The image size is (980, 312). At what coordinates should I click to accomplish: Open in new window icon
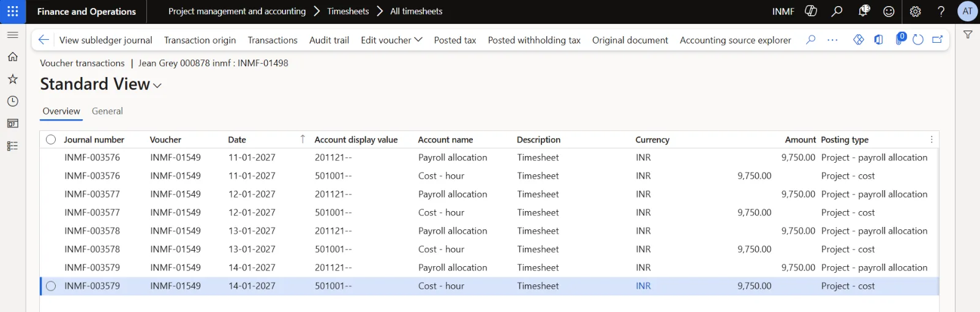937,40
